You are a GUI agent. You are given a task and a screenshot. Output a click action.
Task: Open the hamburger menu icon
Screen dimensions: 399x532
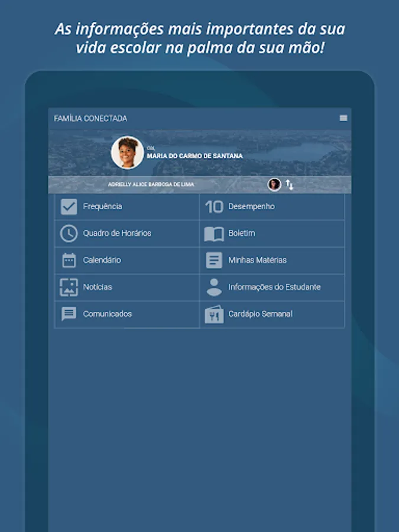tap(343, 118)
